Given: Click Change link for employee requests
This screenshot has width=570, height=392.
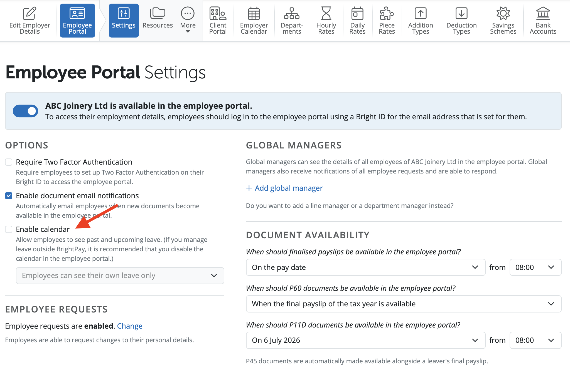Looking at the screenshot, I should coord(130,326).
